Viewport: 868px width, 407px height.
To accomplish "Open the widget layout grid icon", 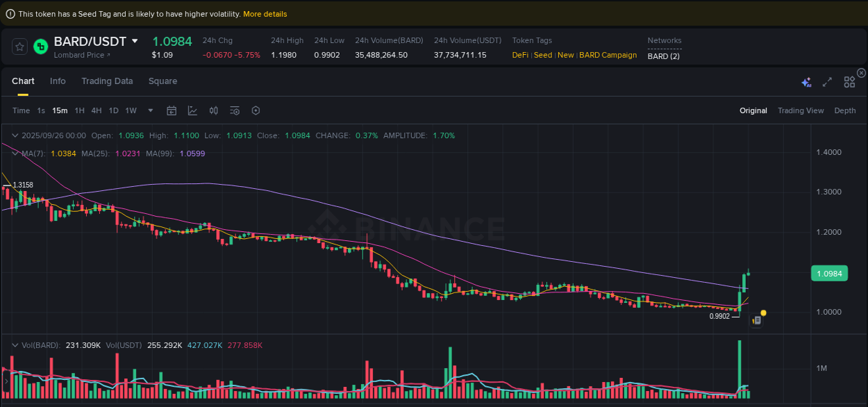I will click(x=849, y=81).
